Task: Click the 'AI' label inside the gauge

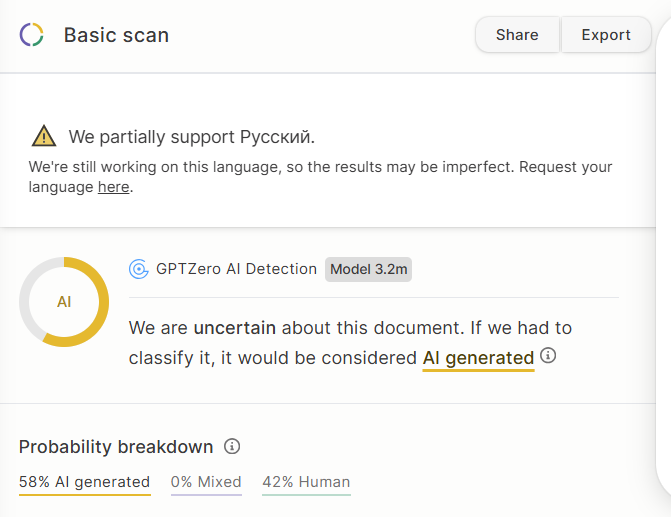Action: click(x=64, y=302)
